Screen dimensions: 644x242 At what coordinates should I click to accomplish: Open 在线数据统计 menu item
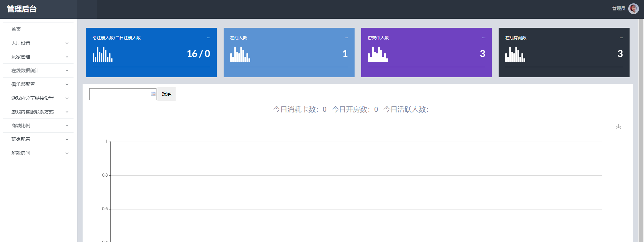coord(38,70)
